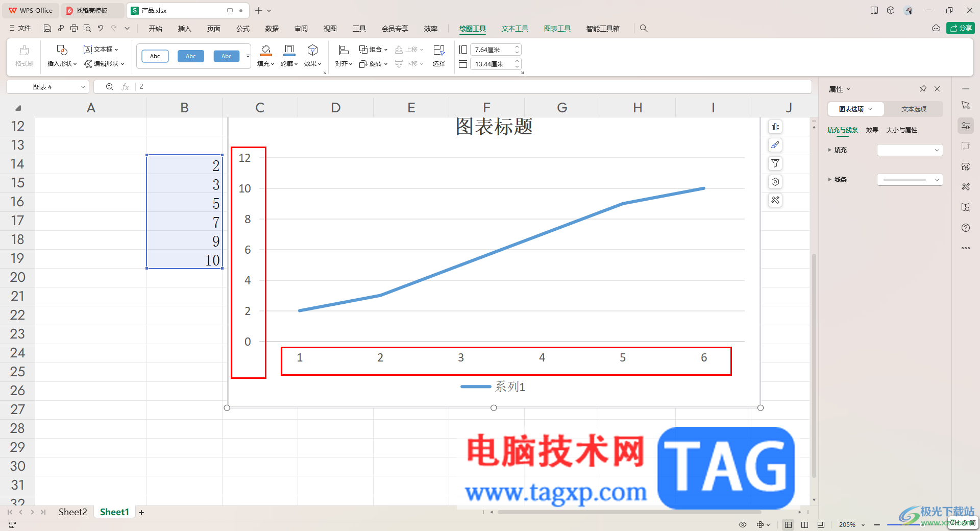980x531 pixels.
Task: Switch to the 图表工具 ribbon tab
Action: pyautogui.click(x=557, y=29)
